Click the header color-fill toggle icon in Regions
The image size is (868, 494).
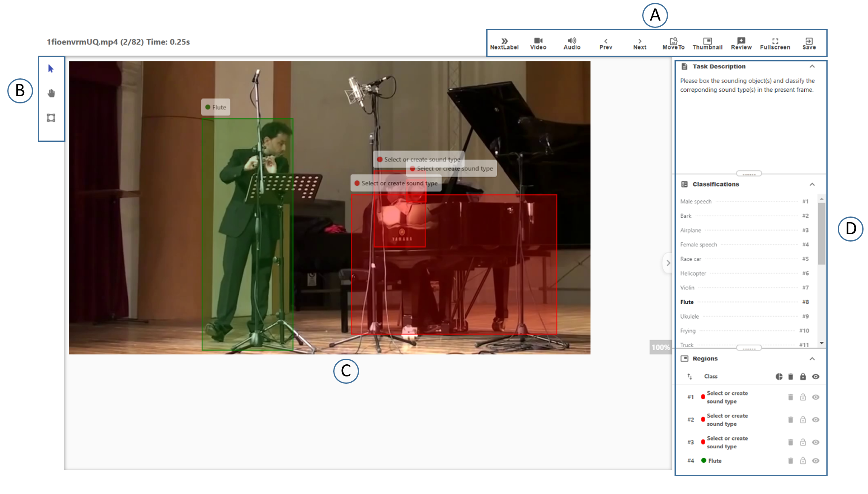tap(779, 376)
